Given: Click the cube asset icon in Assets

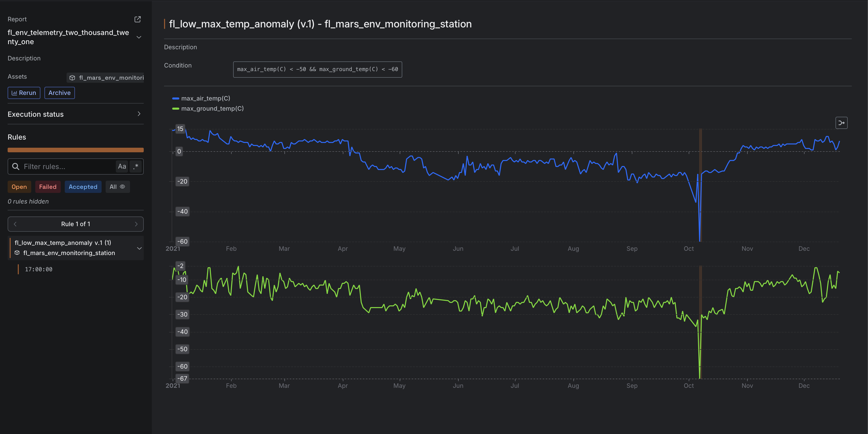Looking at the screenshot, I should [x=72, y=78].
